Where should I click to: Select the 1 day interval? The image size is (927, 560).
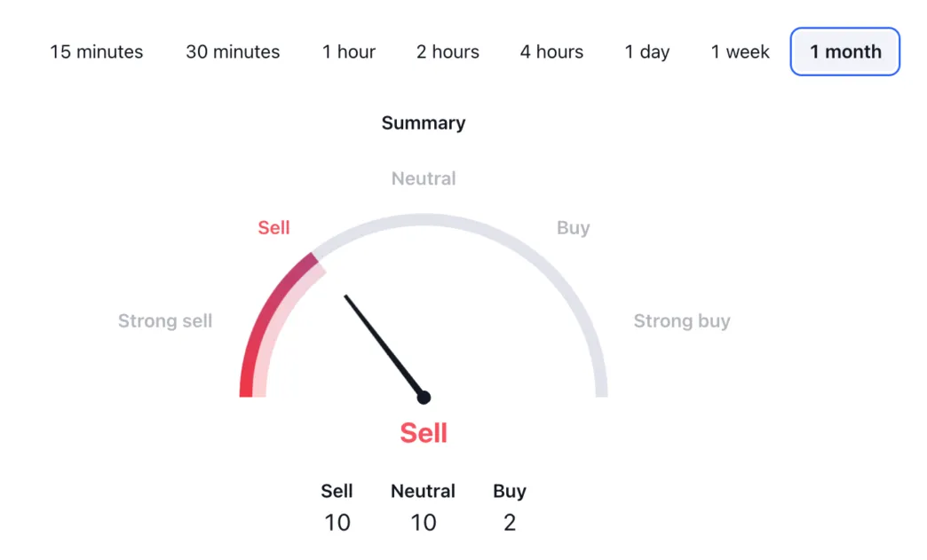tap(646, 51)
